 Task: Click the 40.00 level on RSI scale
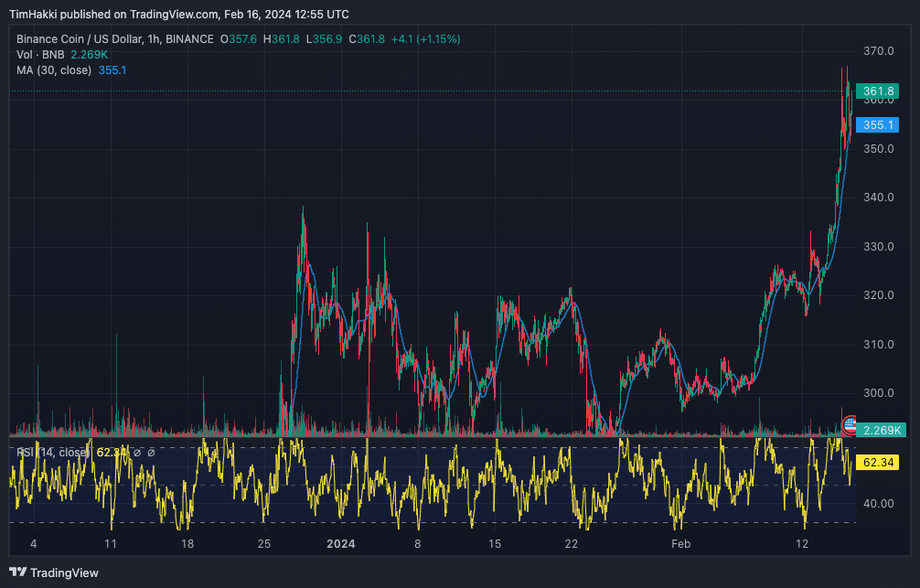(x=878, y=504)
